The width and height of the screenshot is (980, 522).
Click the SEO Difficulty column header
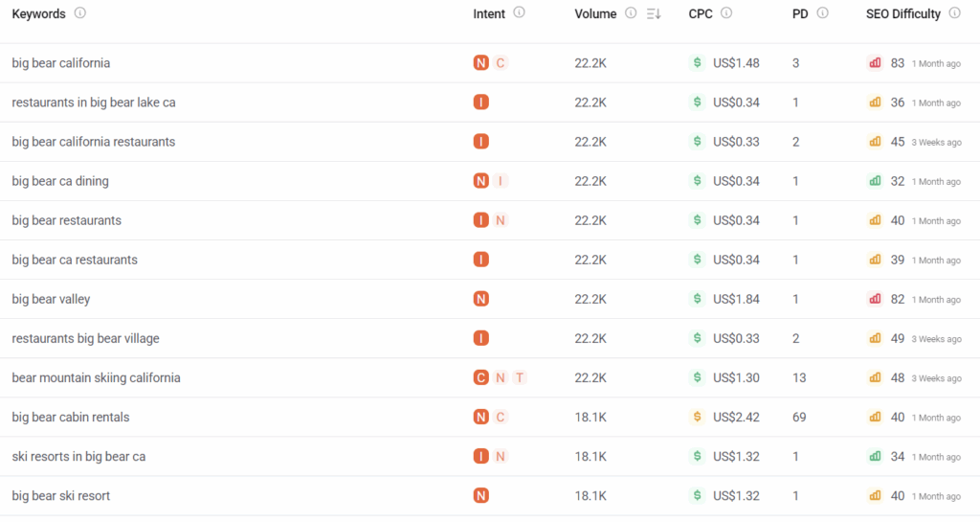click(902, 13)
